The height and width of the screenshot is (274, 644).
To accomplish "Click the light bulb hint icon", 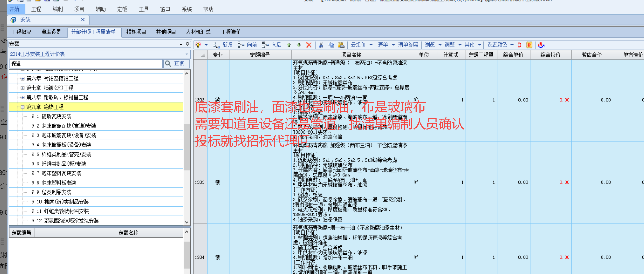I will (x=198, y=45).
